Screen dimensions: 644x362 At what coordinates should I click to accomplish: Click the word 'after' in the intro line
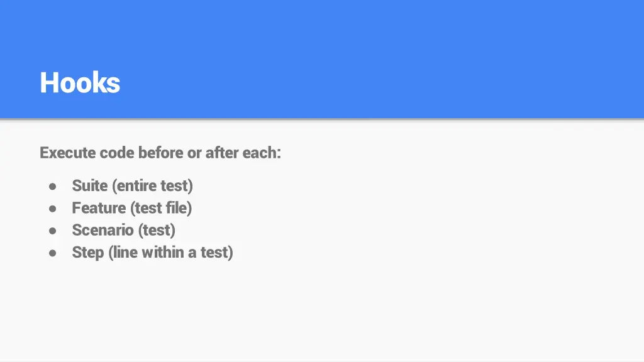222,153
